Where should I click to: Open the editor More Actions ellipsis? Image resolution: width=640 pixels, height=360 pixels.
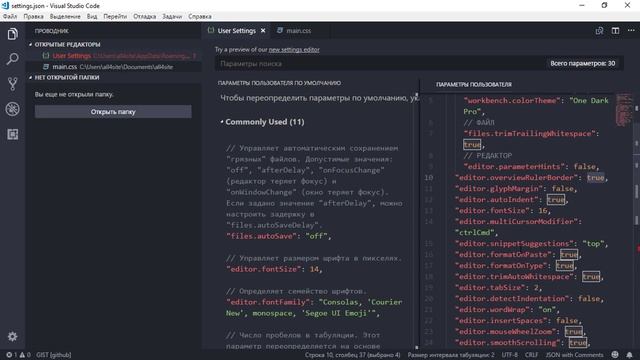tap(631, 31)
